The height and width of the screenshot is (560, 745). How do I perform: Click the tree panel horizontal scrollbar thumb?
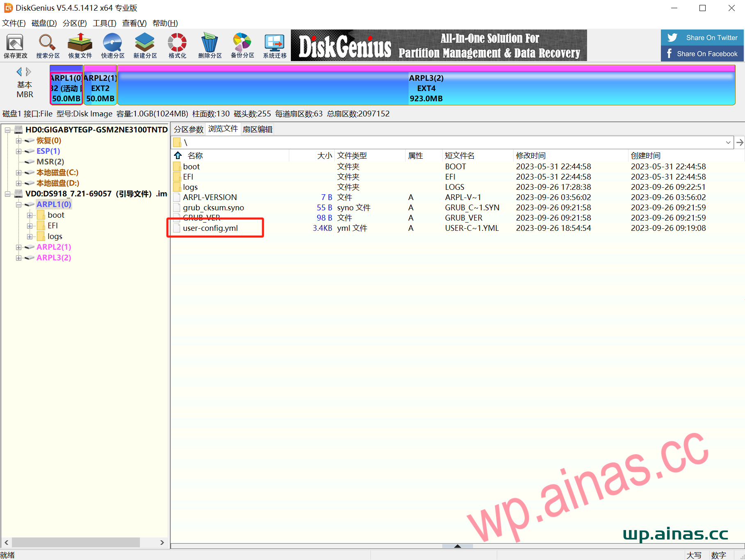(76, 542)
